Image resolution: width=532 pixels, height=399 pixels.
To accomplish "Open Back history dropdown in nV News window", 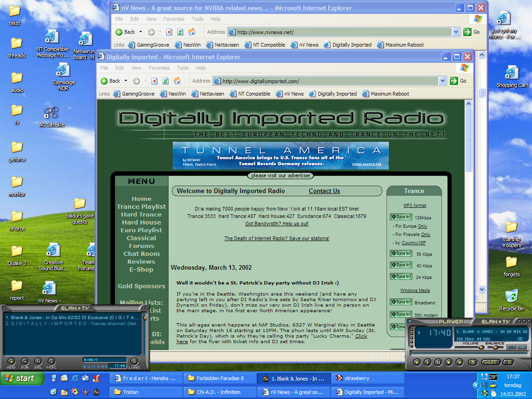I will (140, 32).
